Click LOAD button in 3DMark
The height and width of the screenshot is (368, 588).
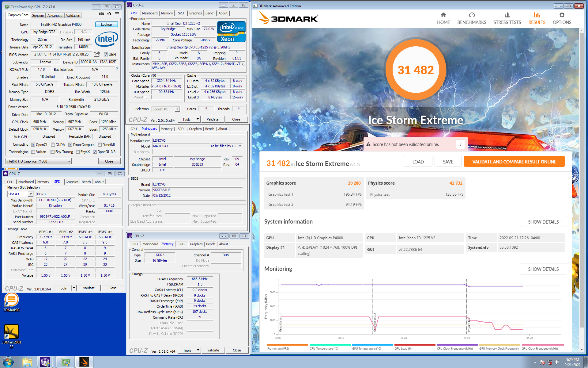(x=418, y=162)
